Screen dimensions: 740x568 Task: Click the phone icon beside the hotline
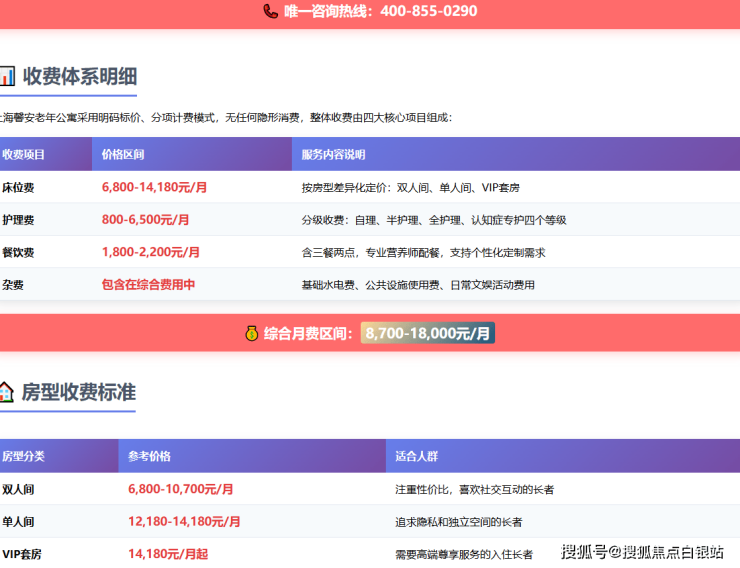[270, 12]
